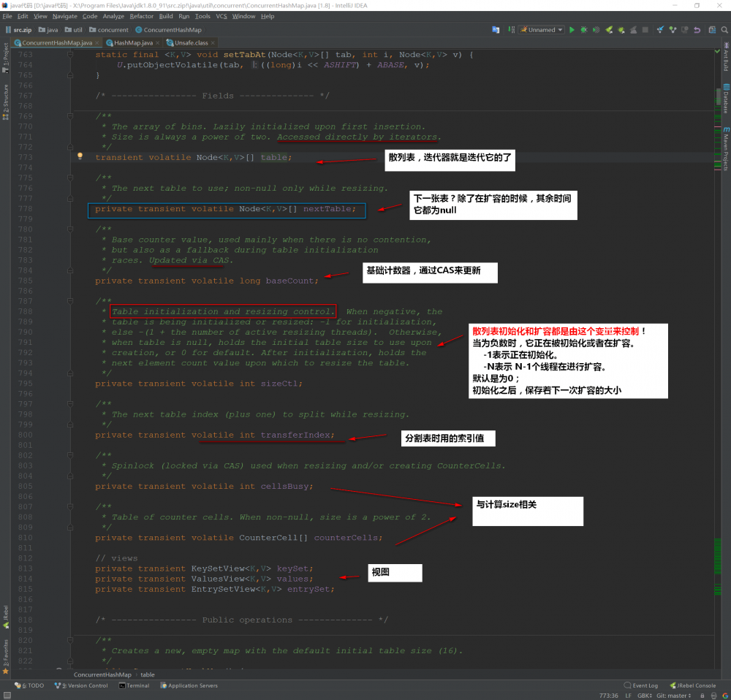Start the Debug session
This screenshot has height=700, width=731.
584,30
